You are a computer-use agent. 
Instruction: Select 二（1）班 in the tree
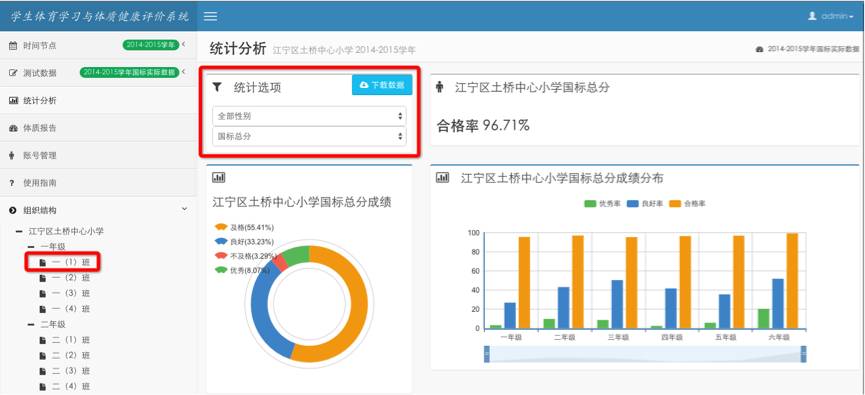(71, 340)
